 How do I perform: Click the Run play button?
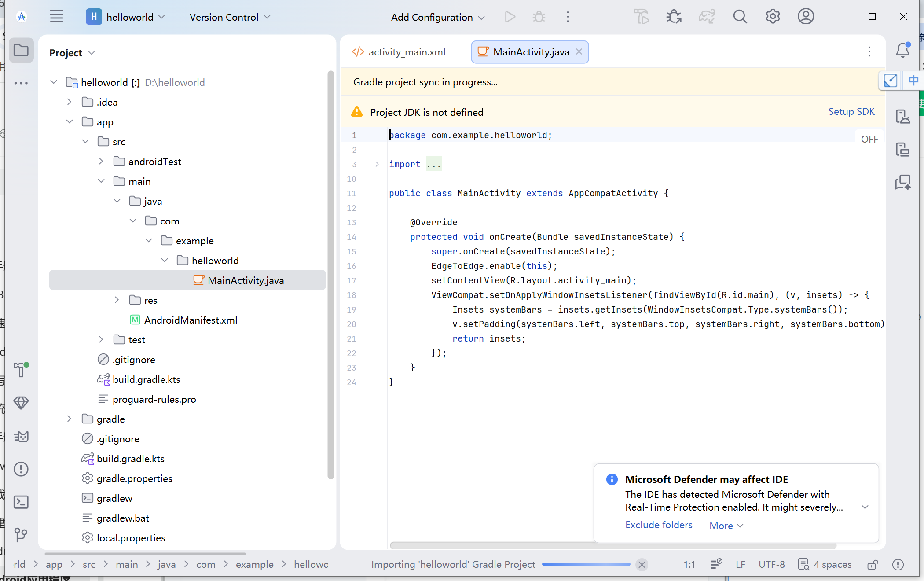510,17
